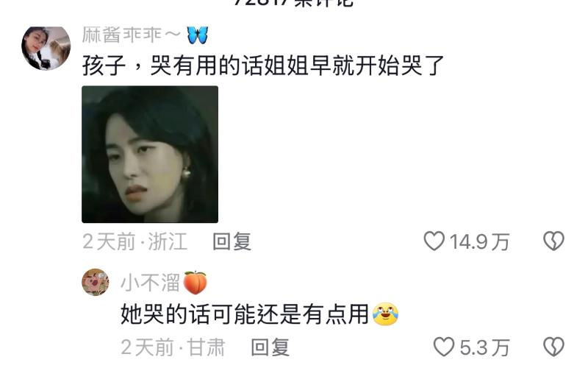Viewport: 588px width, 368px height.
Task: Open username 麻酱乖乖～ profile link
Action: [x=132, y=35]
